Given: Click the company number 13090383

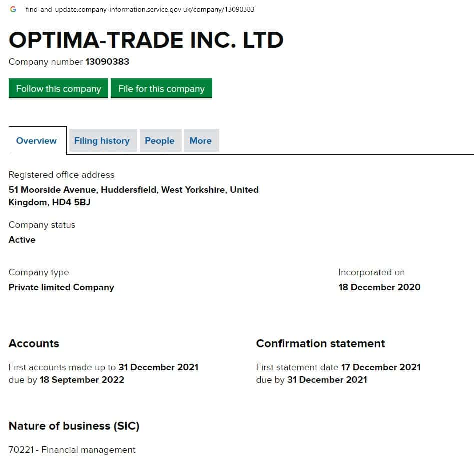Looking at the screenshot, I should [107, 62].
